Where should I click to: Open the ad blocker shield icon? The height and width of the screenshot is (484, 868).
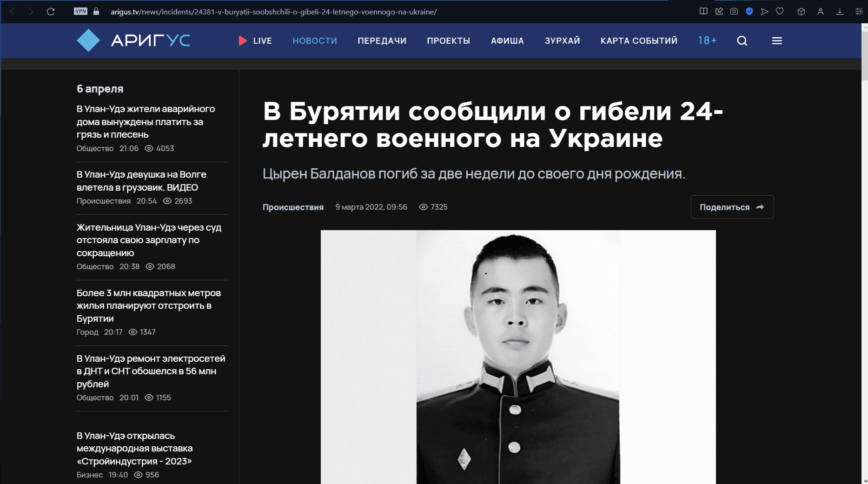click(x=749, y=12)
